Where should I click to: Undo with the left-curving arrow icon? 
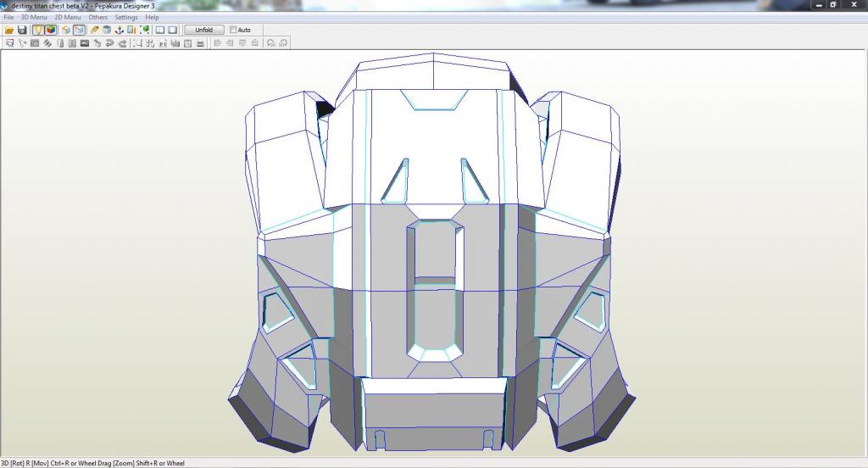(x=109, y=43)
